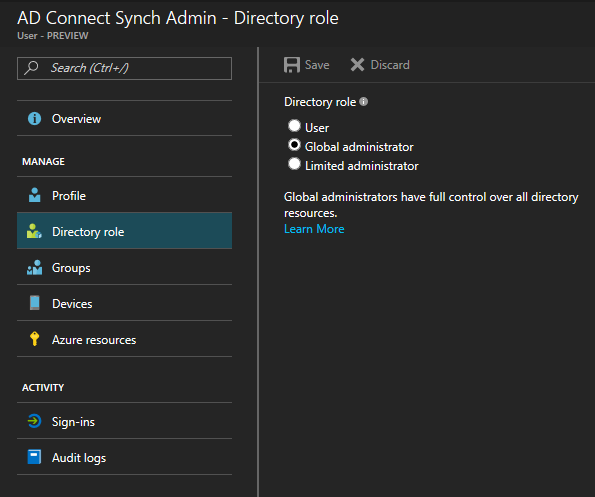Open the Azure resources menu item
Image resolution: width=595 pixels, height=497 pixels.
tap(124, 340)
